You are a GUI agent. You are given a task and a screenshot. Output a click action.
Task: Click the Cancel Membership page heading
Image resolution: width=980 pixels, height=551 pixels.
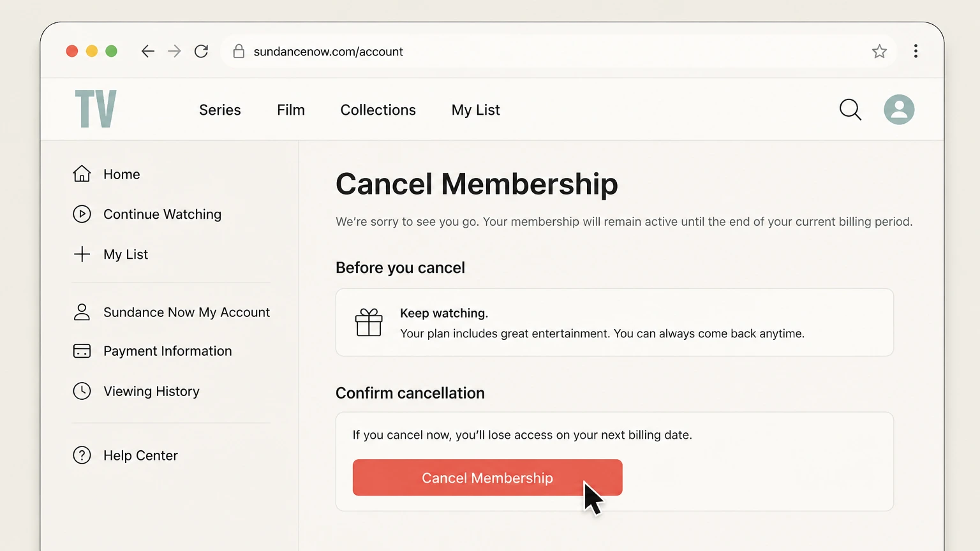coord(477,184)
